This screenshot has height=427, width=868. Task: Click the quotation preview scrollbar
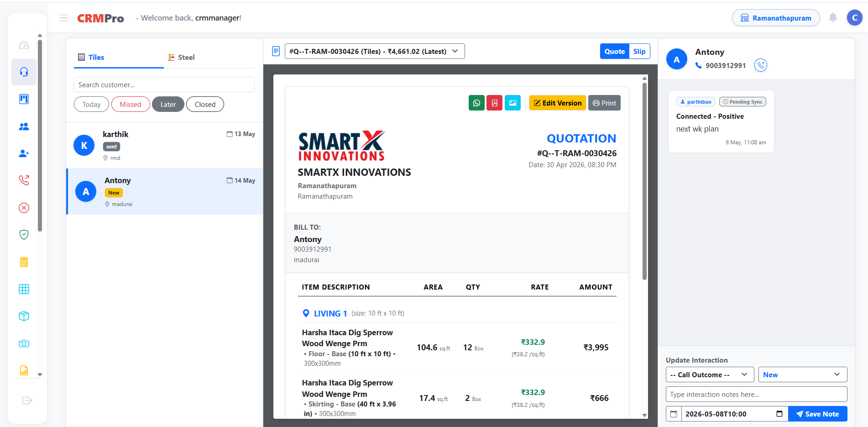click(x=644, y=181)
